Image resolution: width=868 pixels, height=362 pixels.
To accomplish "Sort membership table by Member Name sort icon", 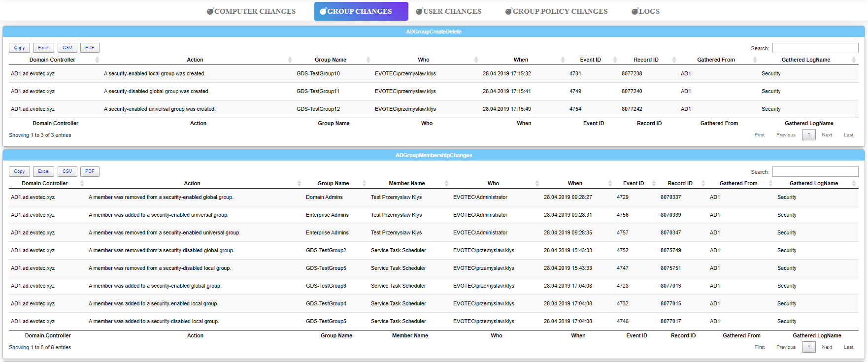I will [446, 183].
